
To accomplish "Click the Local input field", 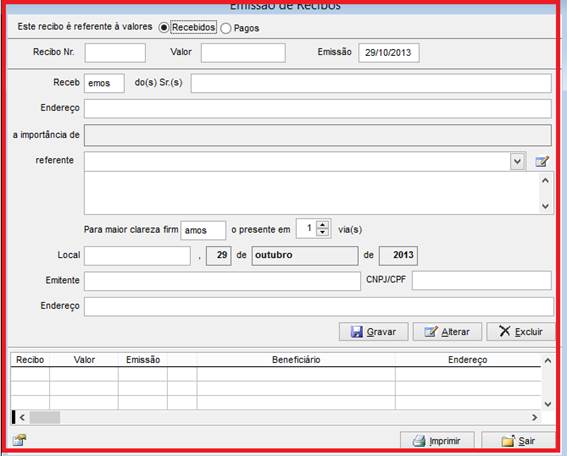I will point(137,256).
